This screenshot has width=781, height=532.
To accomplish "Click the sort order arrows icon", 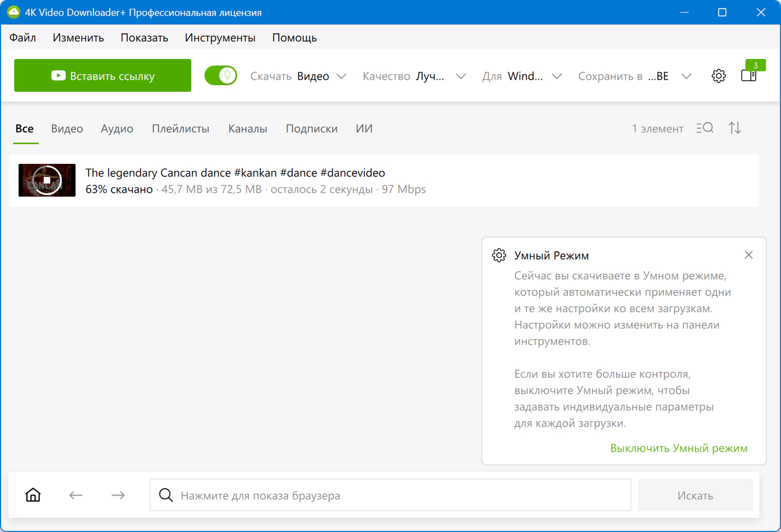I will coord(735,128).
